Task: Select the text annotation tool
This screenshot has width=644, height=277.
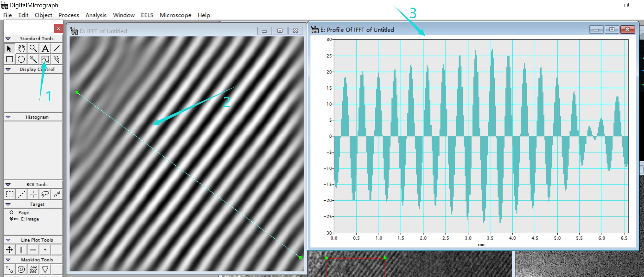Action: point(45,48)
